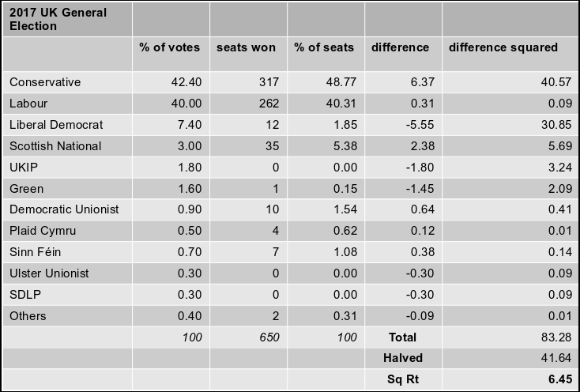Click the 'difference squared' header cell
Viewport: 580px width, 392px height.
510,55
